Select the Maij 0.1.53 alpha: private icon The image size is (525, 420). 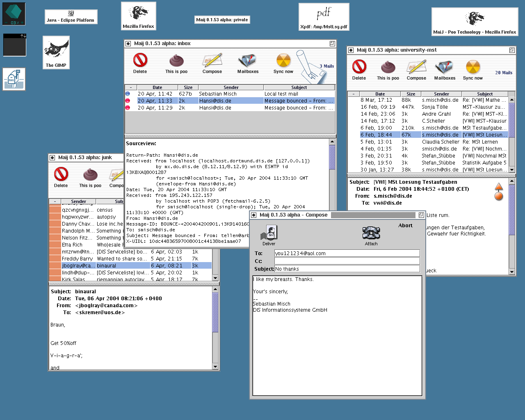[x=222, y=20]
